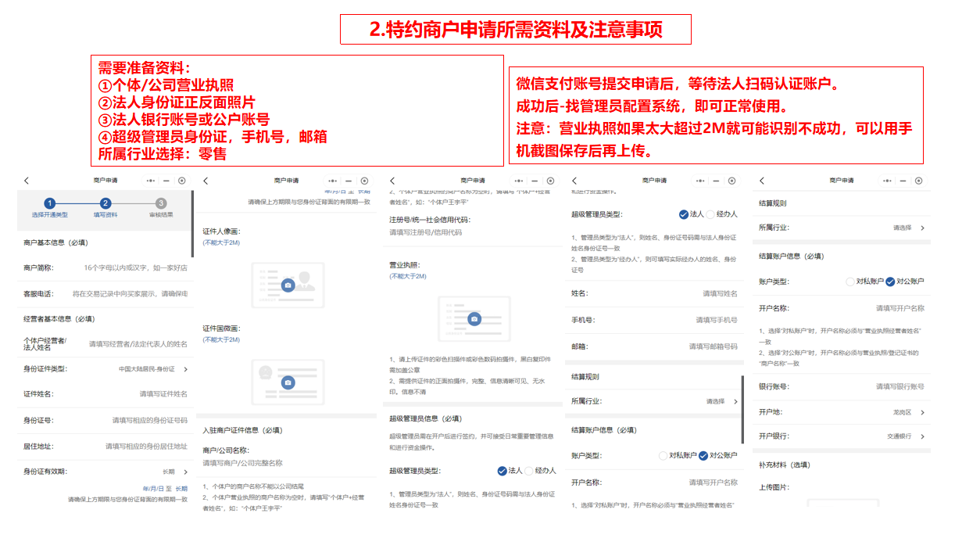980x549 pixels.
Task: Select 经办人 radio in third screenshot
Action: 529,471
